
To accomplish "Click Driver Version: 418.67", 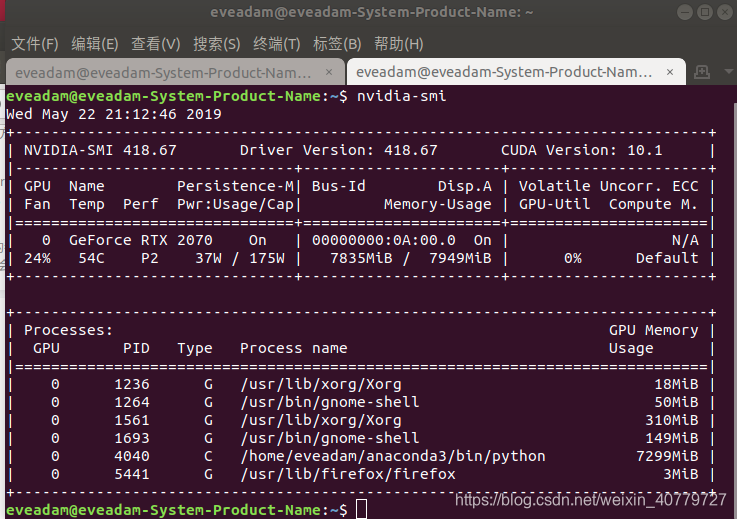I will 338,150.
